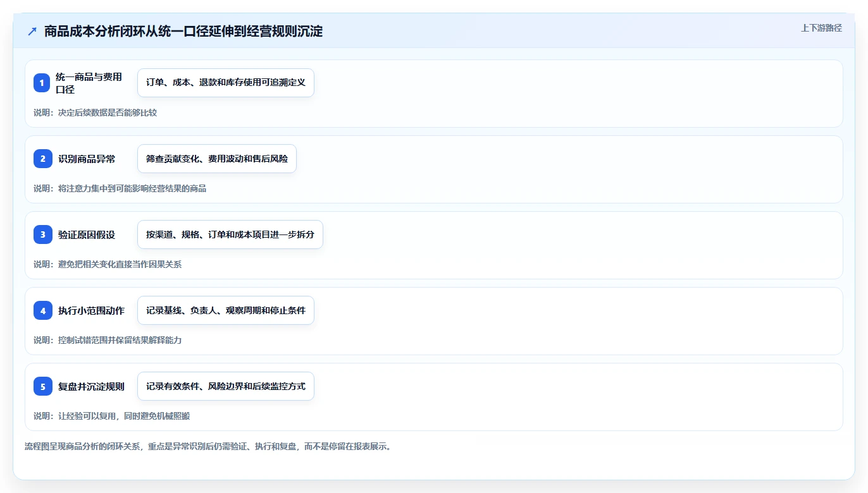Screen dimensions: 868x493
Task: Click the arrow icon beside the flowchart title
Action: point(32,32)
